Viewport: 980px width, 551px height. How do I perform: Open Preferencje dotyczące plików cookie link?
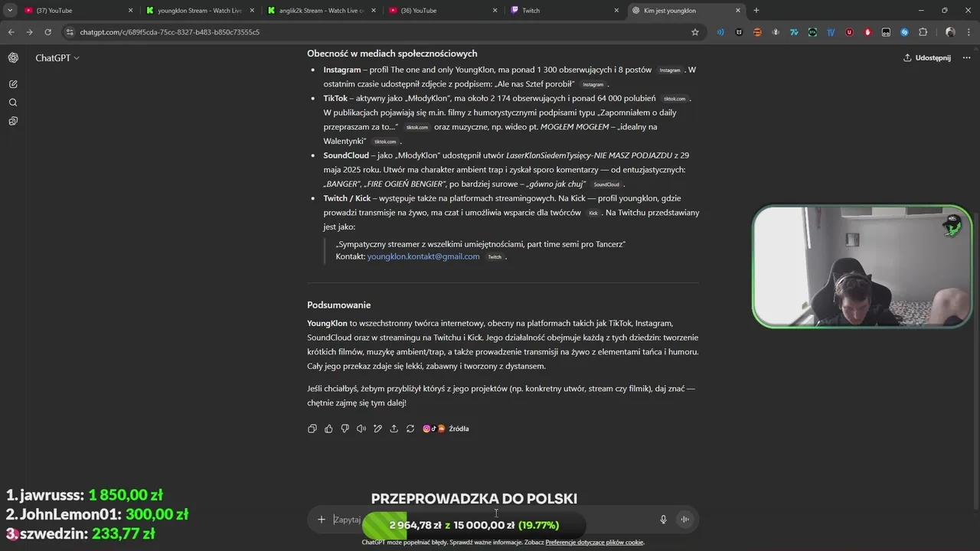pyautogui.click(x=594, y=543)
